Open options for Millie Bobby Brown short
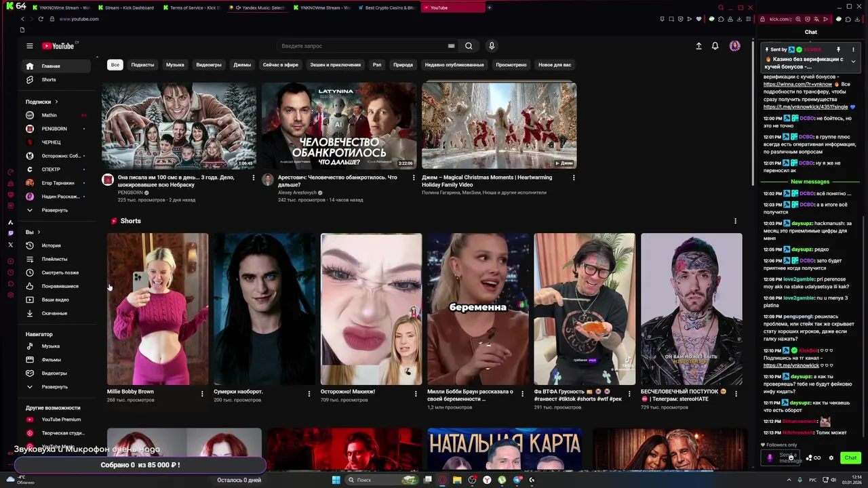The height and width of the screenshot is (488, 868). tap(202, 394)
